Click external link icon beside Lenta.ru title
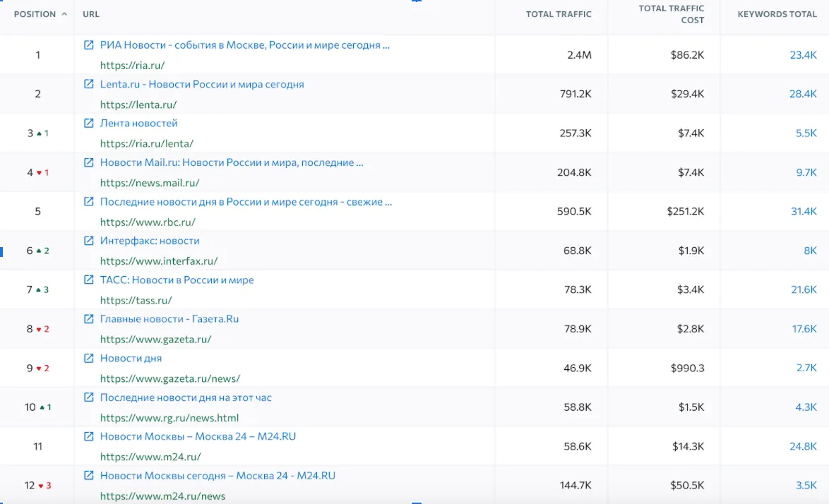The image size is (829, 504). click(89, 84)
